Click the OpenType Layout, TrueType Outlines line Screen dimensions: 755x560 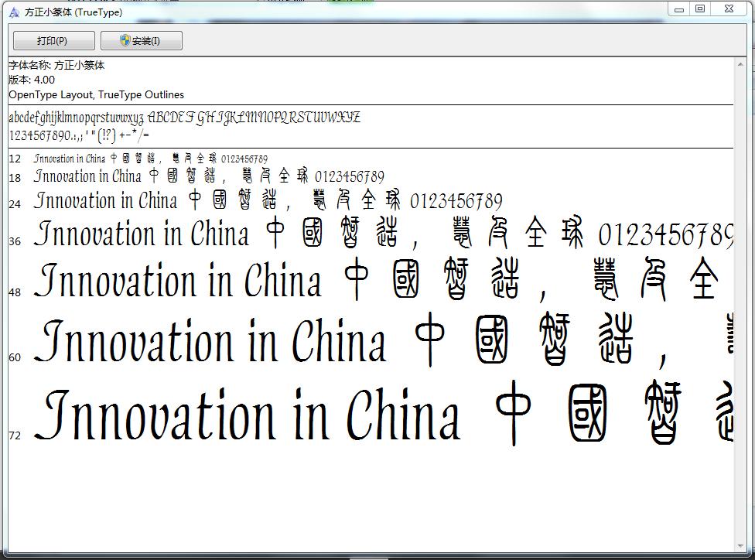95,94
